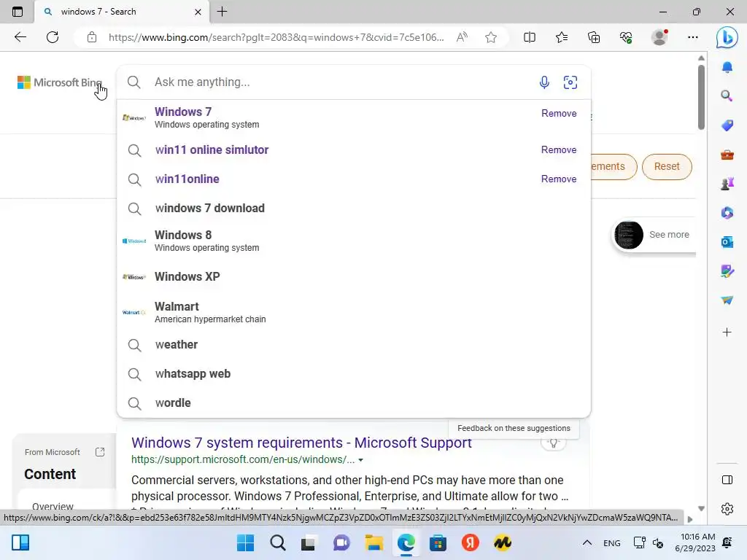Image resolution: width=747 pixels, height=560 pixels.
Task: Open From Microsoft external link icon
Action: coord(99,452)
